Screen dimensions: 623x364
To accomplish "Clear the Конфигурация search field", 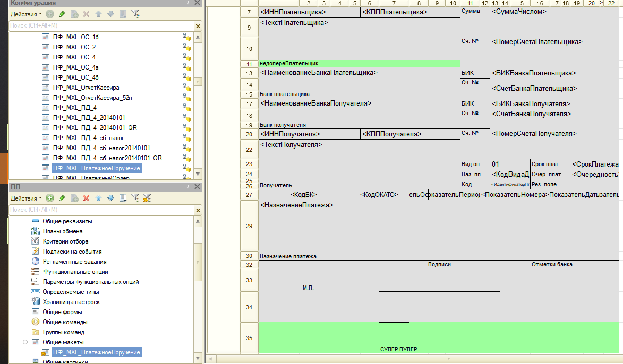I will [198, 26].
